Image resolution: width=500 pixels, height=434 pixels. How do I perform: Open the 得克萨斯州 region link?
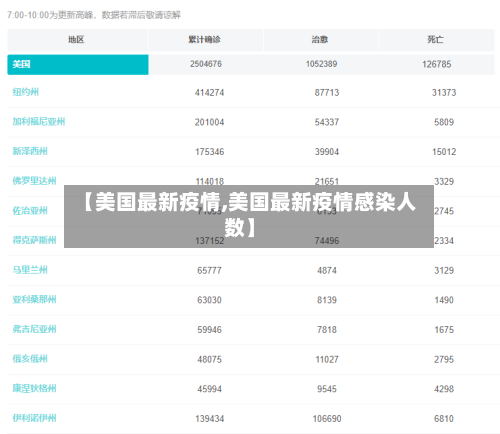34,240
